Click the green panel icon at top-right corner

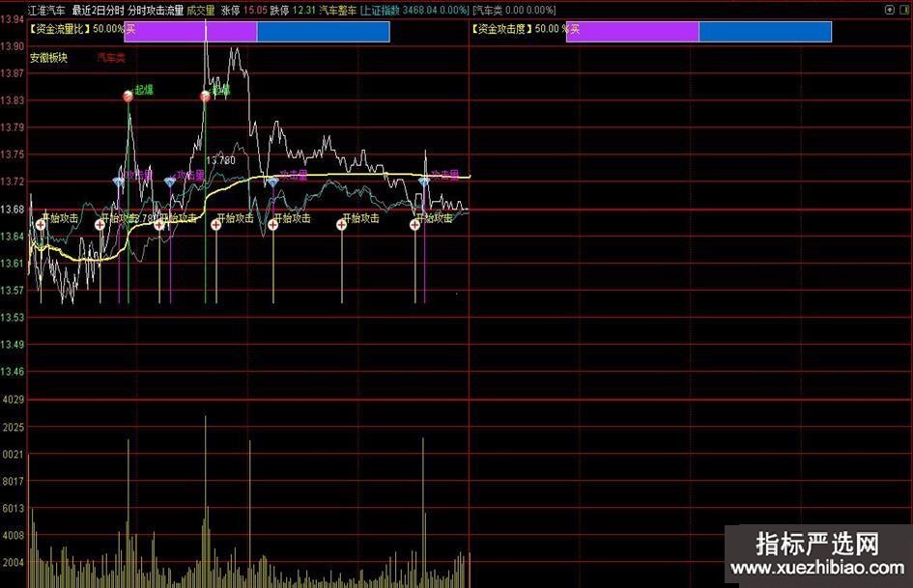point(904,9)
